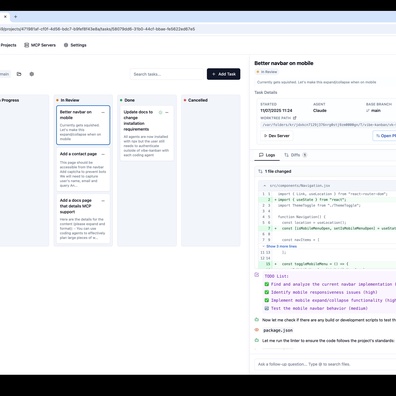Collapse the src/components/Navigation.jsx diff

tap(265, 186)
